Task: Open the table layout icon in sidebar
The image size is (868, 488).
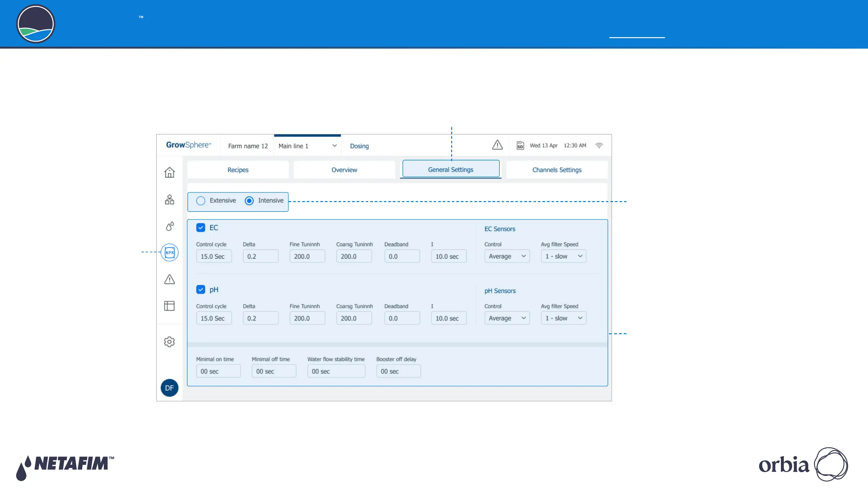Action: click(x=169, y=306)
